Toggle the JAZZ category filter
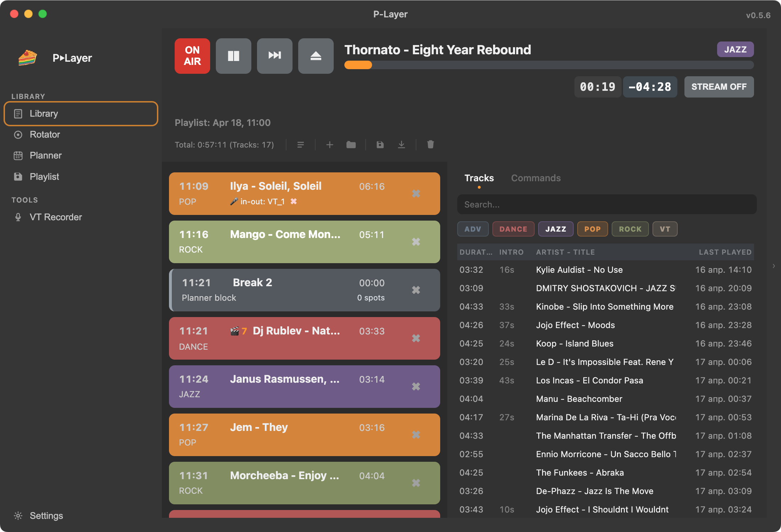Image resolution: width=781 pixels, height=532 pixels. [x=556, y=229]
